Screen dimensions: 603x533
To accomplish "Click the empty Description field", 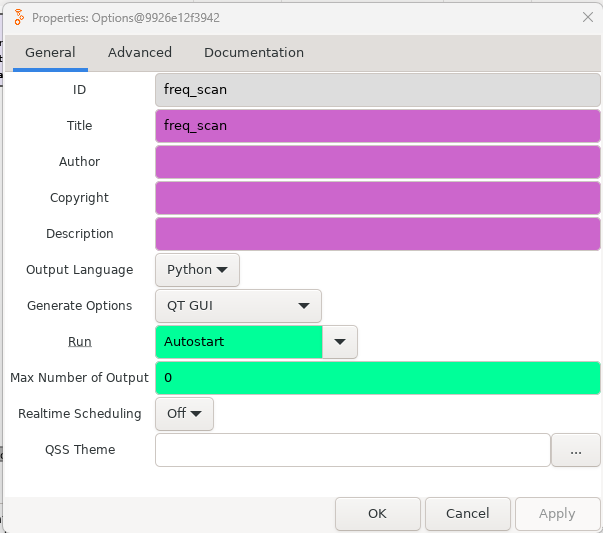I will (x=378, y=234).
